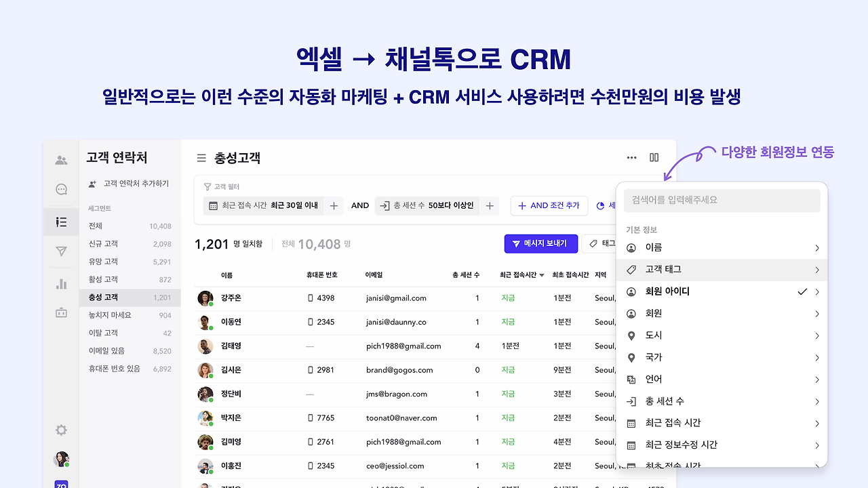Click the column layout icon
Image resolution: width=868 pixels, height=488 pixels.
pyautogui.click(x=654, y=158)
